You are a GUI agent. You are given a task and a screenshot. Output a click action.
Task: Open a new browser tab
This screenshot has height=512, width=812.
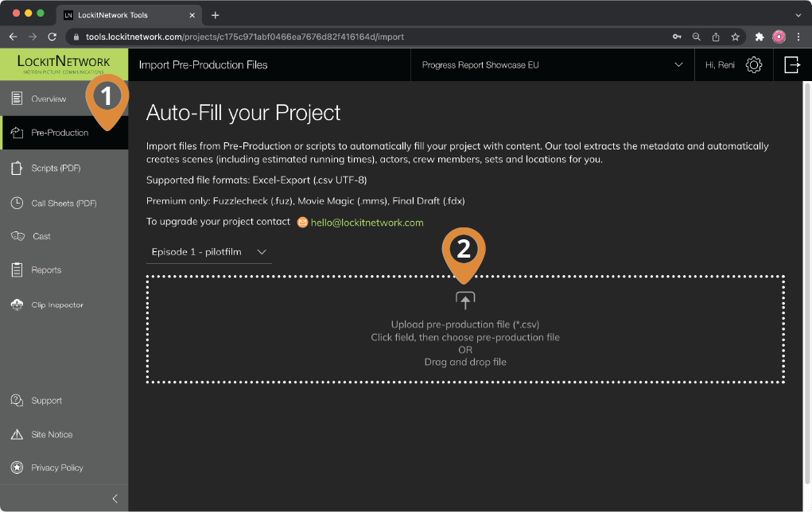[215, 15]
